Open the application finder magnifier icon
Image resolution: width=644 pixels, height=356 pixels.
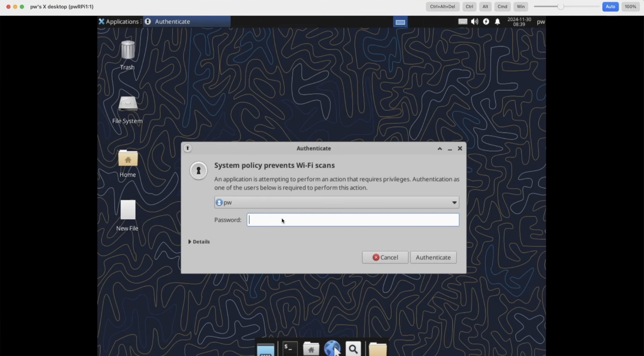coord(353,349)
